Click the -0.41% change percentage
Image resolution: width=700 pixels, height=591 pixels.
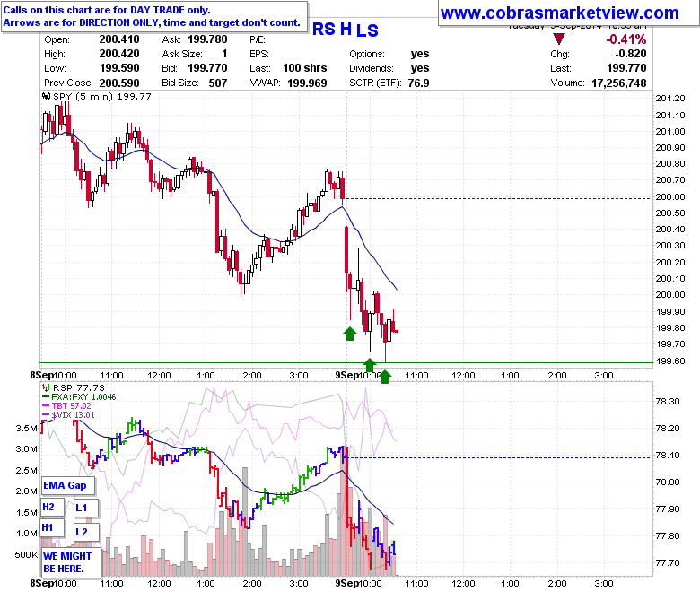[626, 39]
